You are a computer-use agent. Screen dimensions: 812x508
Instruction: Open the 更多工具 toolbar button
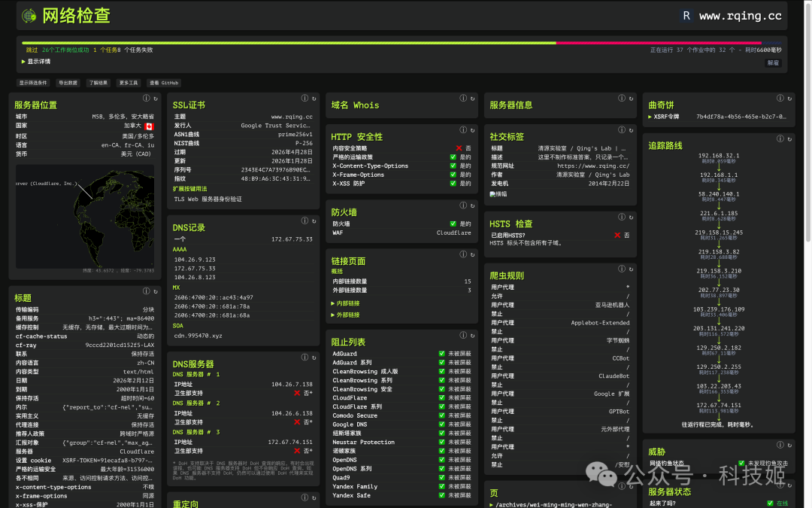tap(129, 83)
